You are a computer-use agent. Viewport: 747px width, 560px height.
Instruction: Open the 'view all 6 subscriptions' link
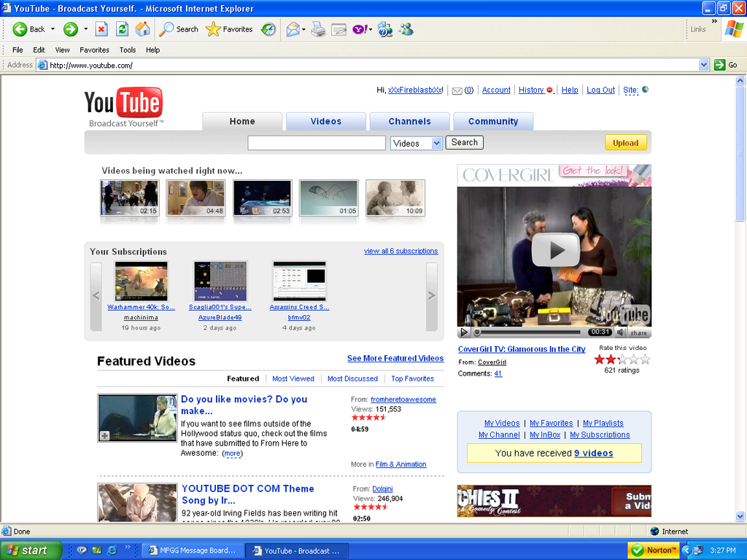pyautogui.click(x=400, y=251)
